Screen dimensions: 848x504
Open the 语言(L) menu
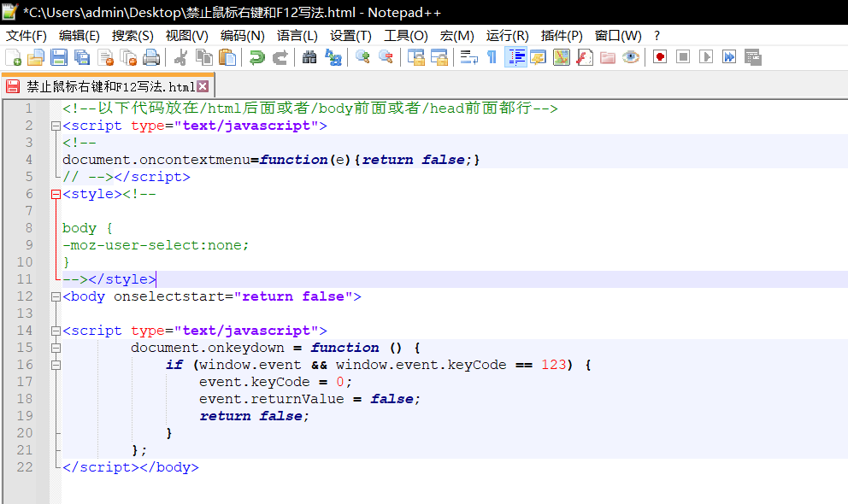pos(297,36)
